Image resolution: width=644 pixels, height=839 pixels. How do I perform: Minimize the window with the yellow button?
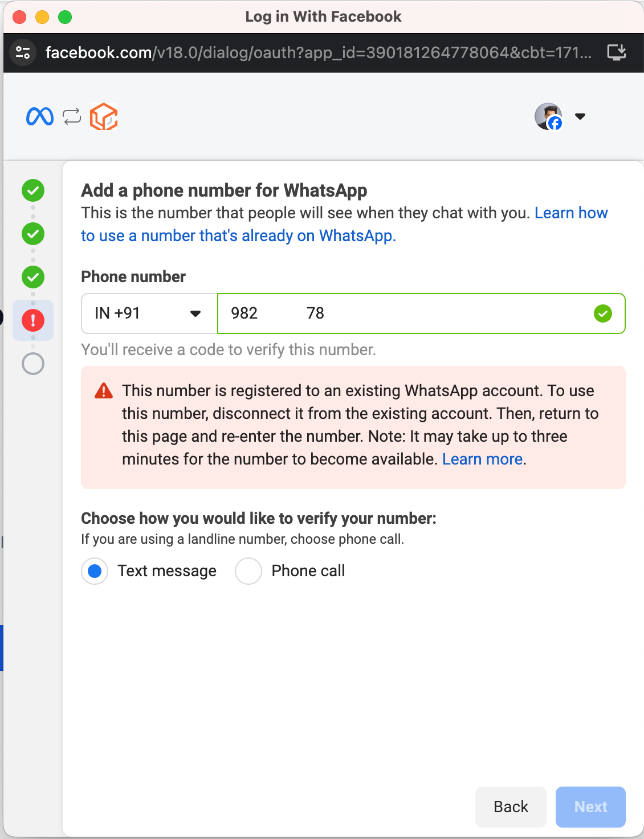pos(42,17)
